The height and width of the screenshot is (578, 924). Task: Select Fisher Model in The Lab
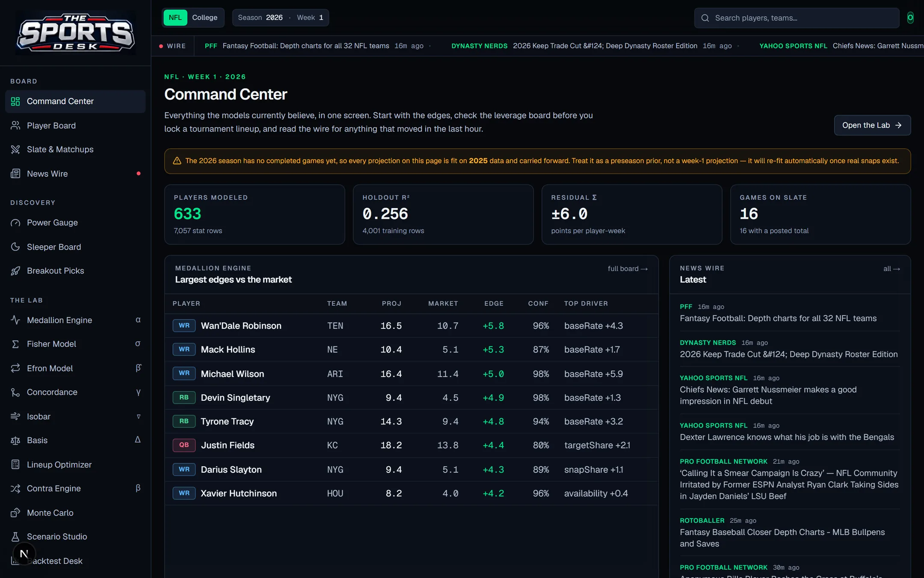click(75, 344)
